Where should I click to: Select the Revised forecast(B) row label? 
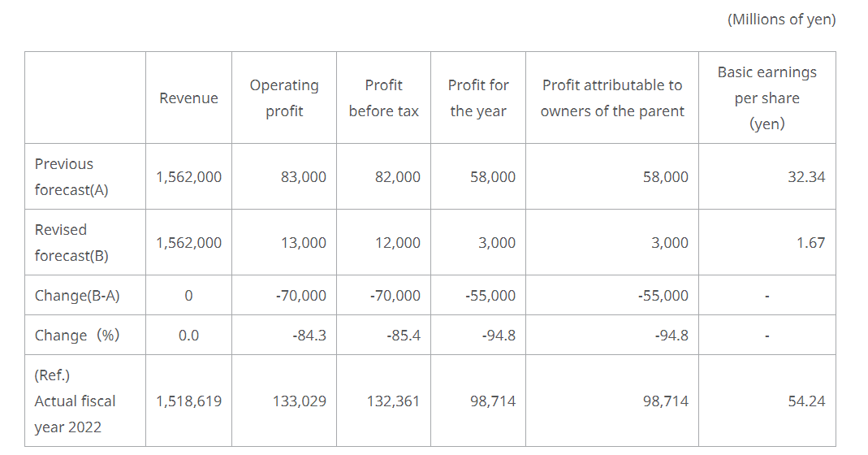tap(71, 243)
